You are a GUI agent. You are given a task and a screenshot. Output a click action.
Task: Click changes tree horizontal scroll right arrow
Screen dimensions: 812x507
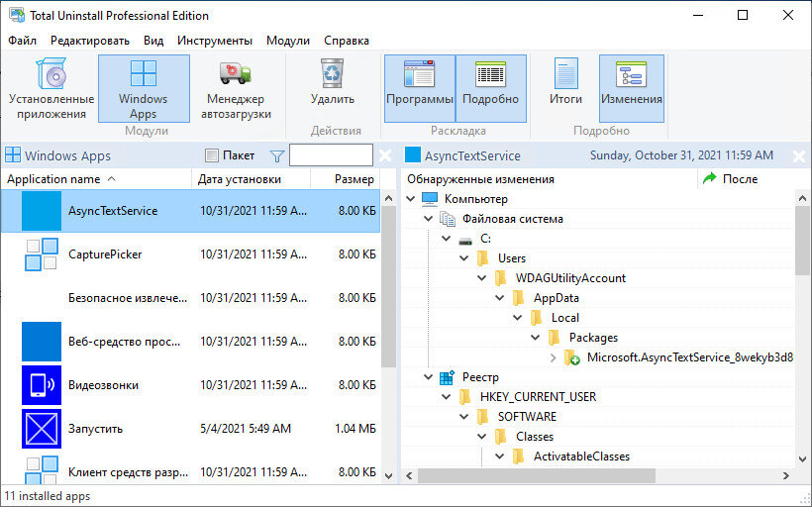[x=786, y=475]
